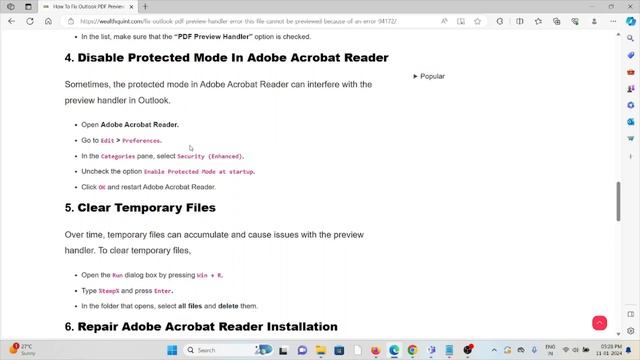
Task: Click the red scroll-to-top button
Action: tap(600, 323)
